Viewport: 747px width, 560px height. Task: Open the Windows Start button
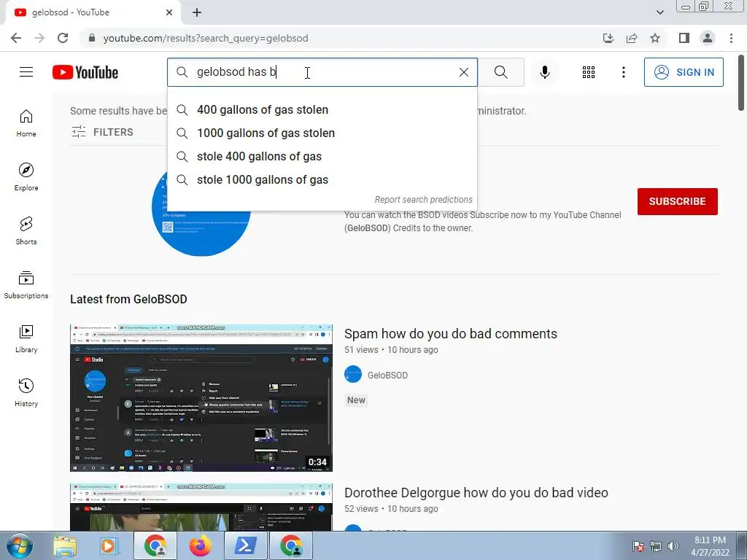pos(19,545)
